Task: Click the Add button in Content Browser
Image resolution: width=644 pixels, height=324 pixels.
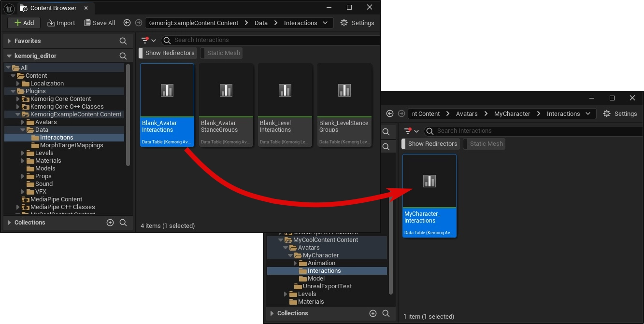Action: [24, 23]
